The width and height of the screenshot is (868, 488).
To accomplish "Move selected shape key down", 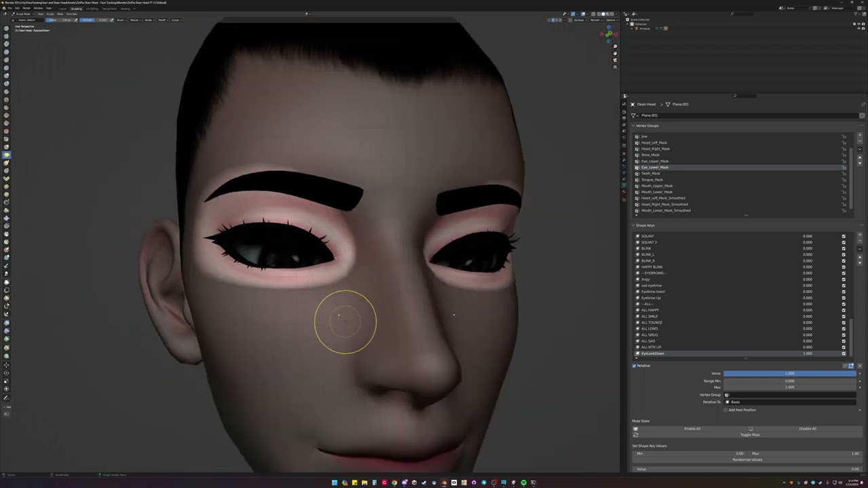I will coord(860,263).
